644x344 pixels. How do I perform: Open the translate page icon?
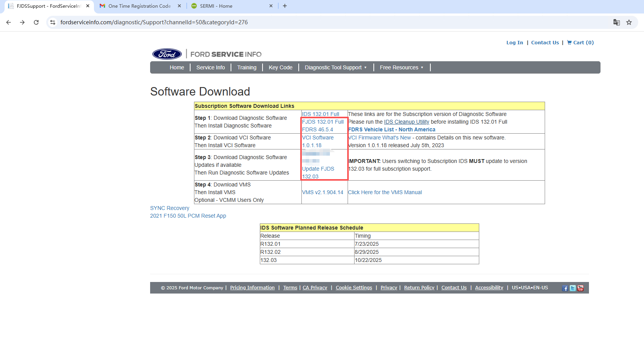(616, 22)
